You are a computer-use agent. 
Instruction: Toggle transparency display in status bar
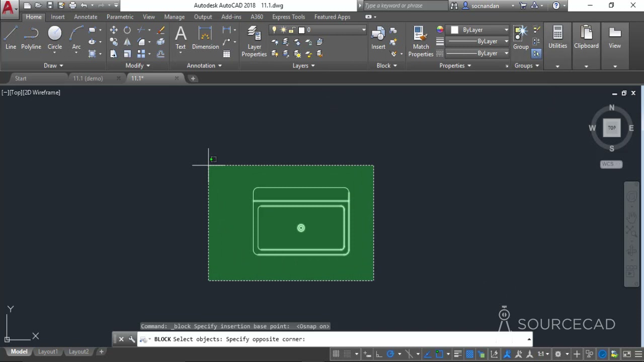469,354
